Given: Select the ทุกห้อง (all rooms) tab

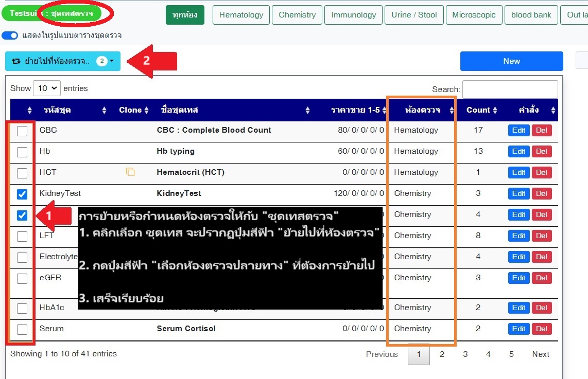Looking at the screenshot, I should (185, 15).
